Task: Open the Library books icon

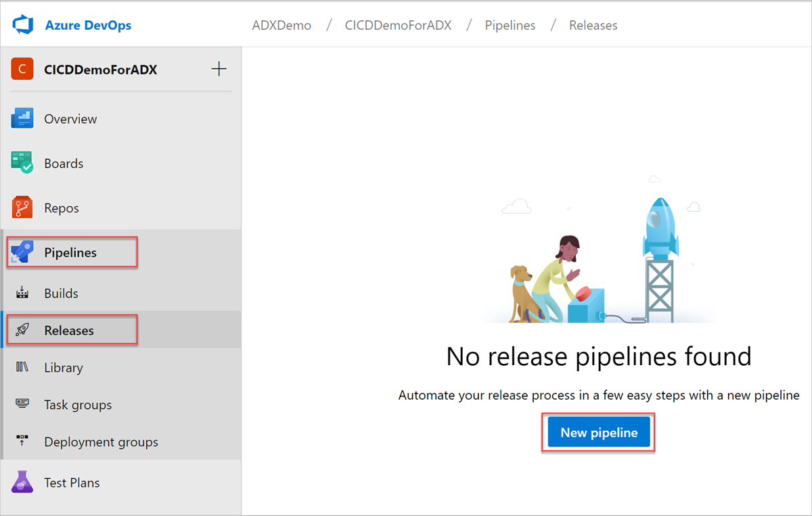Action: tap(22, 367)
